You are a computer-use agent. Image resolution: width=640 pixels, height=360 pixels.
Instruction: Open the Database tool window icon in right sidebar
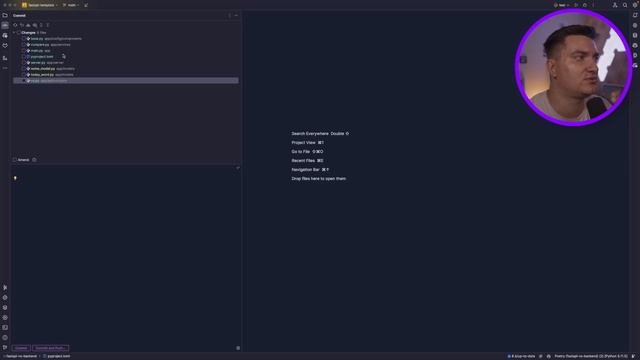point(635,36)
